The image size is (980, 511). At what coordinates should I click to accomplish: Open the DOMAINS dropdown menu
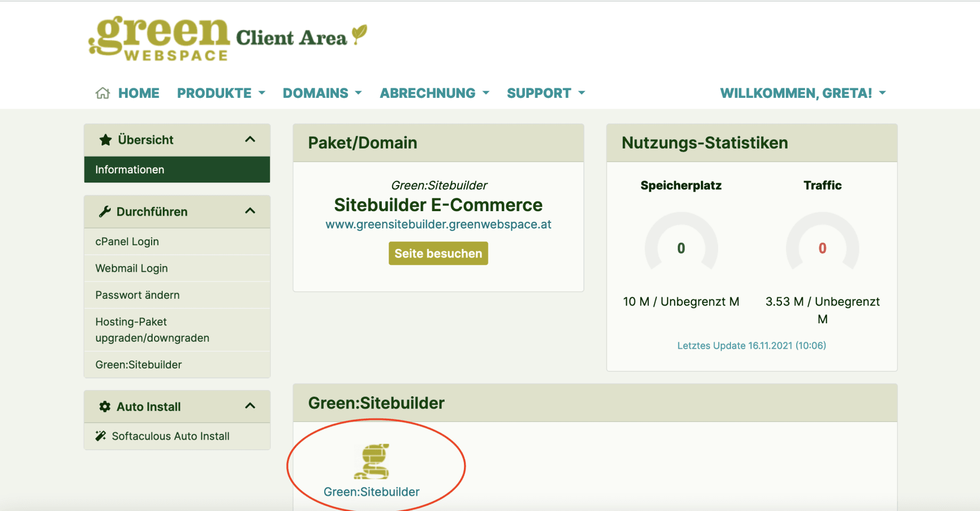(x=322, y=93)
